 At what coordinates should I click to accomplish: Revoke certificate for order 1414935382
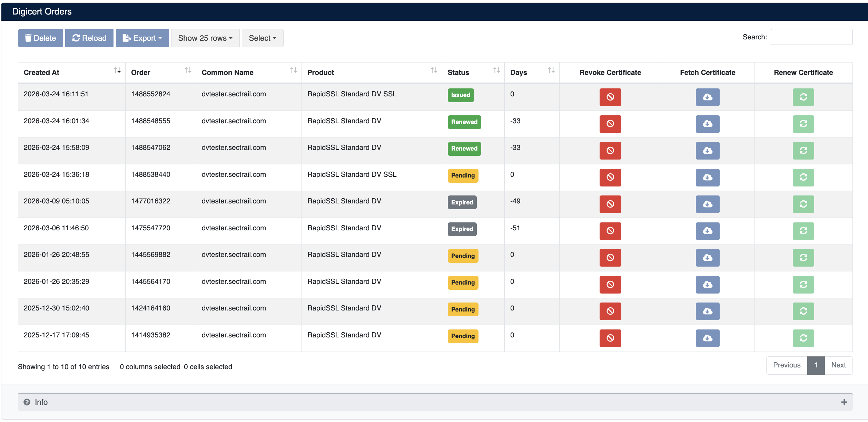(x=610, y=338)
